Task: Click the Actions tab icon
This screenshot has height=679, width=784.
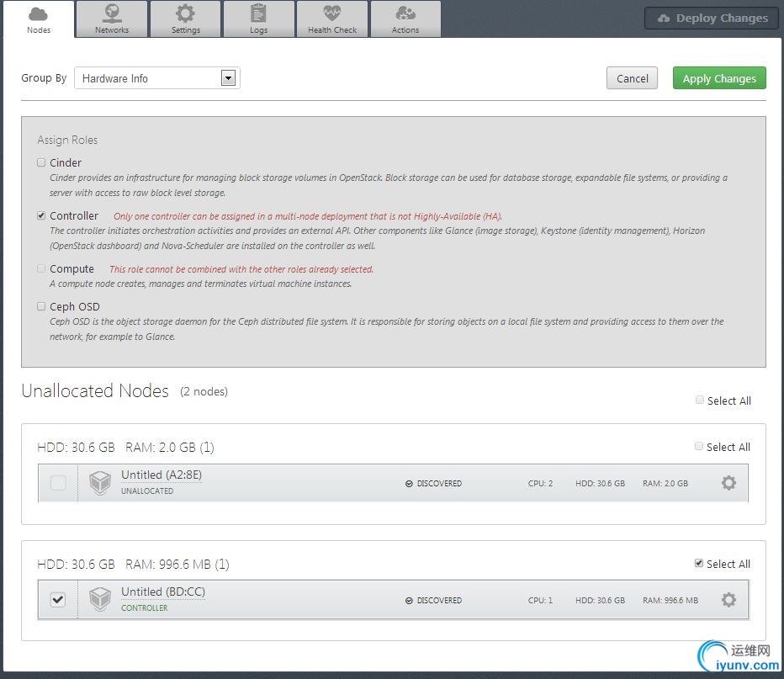Action: [405, 13]
